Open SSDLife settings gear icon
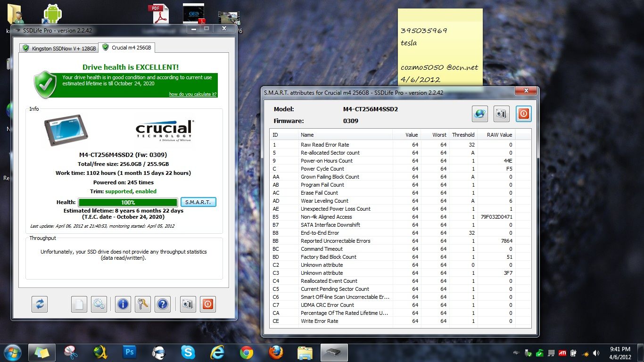 [99, 304]
